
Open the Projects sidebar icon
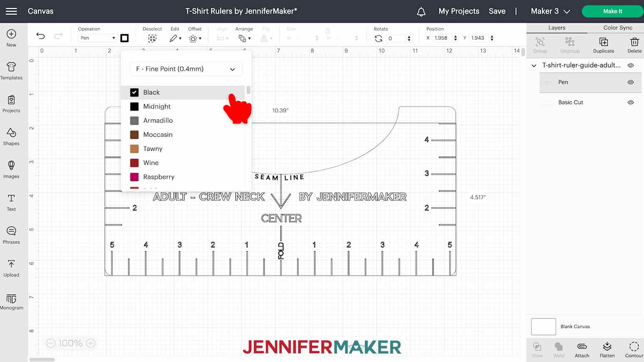[11, 100]
